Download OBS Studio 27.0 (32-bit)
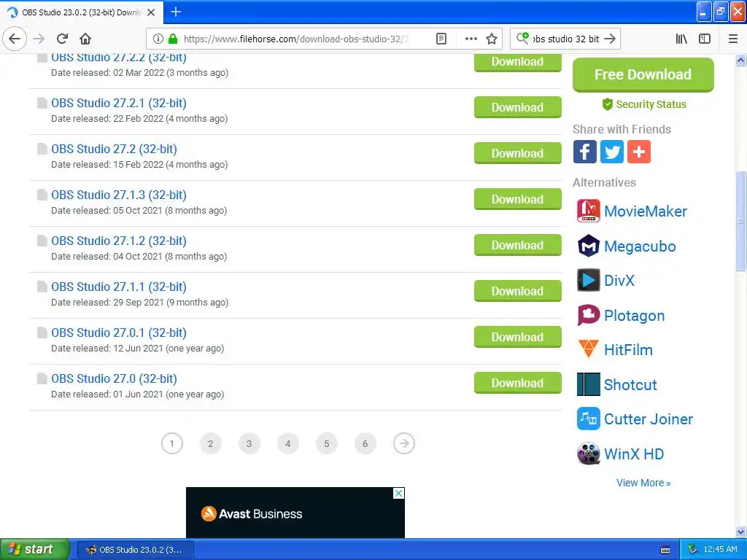Image resolution: width=747 pixels, height=560 pixels. pyautogui.click(x=517, y=383)
